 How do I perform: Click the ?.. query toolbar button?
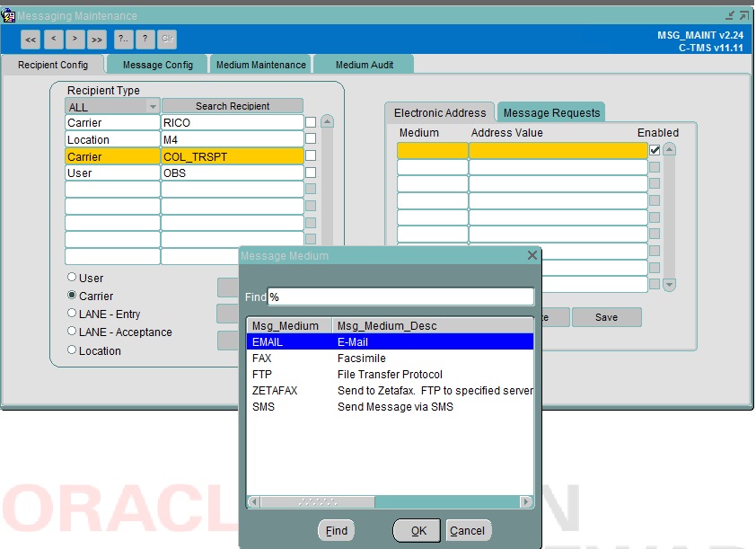click(123, 40)
